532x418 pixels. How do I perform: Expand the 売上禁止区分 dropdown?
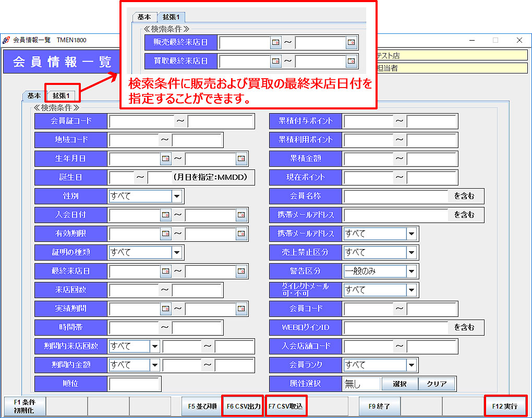[x=412, y=253]
